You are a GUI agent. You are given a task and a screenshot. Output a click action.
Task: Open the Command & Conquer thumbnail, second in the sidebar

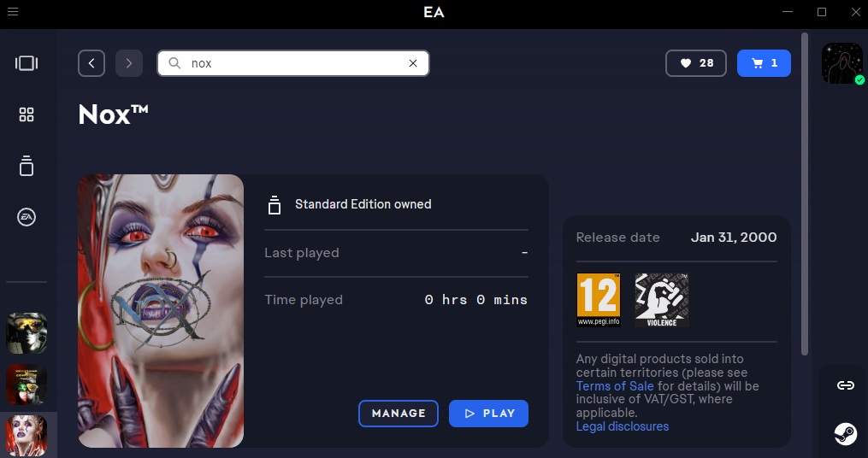[x=27, y=385]
